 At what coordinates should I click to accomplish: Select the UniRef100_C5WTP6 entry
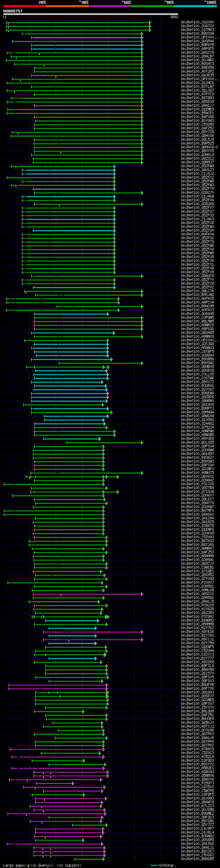pos(197,791)
